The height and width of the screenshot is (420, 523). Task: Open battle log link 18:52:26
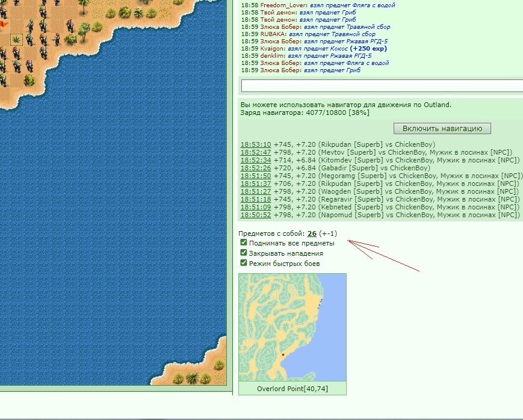pos(256,168)
